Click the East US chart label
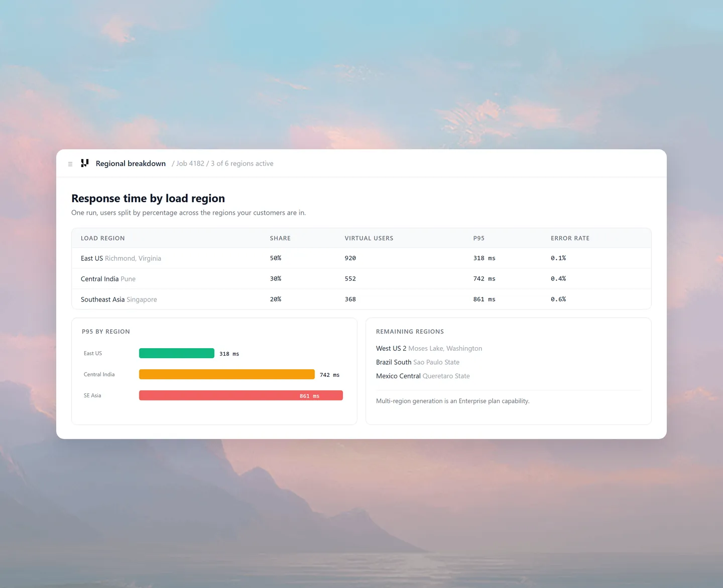The height and width of the screenshot is (588, 723). click(93, 354)
